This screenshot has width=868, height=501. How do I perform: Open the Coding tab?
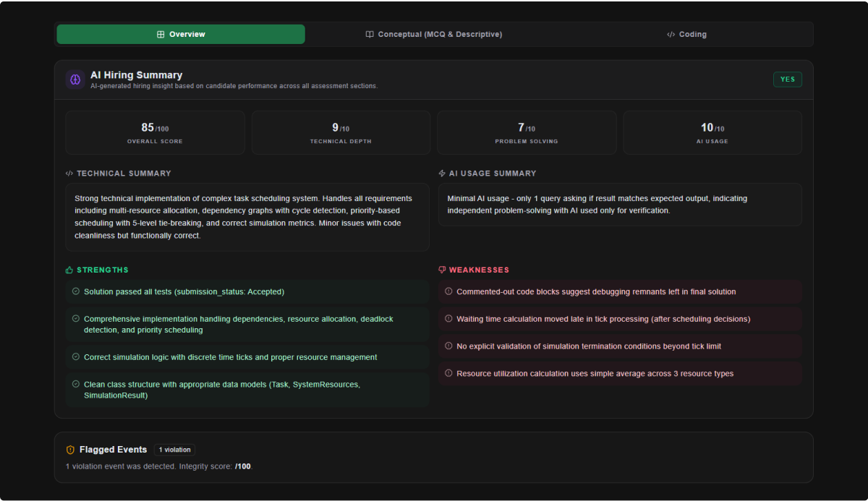point(686,35)
